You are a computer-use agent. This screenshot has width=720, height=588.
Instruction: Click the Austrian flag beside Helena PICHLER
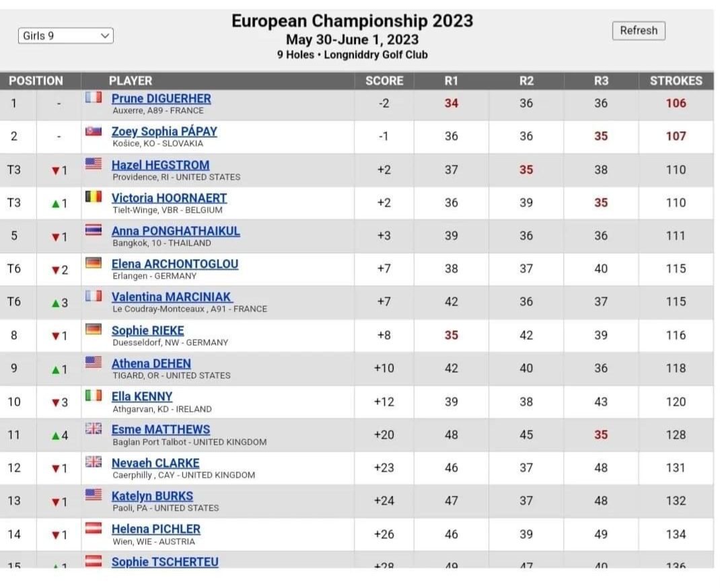click(94, 528)
